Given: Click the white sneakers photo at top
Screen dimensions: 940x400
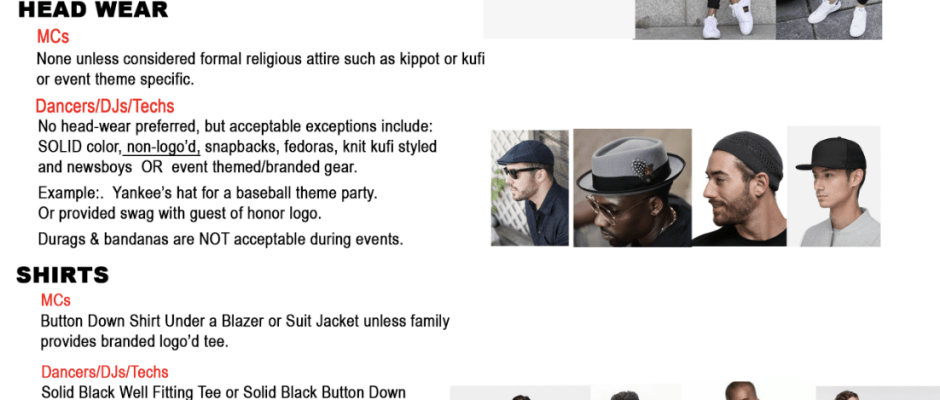Looking at the screenshot, I should coord(758,20).
